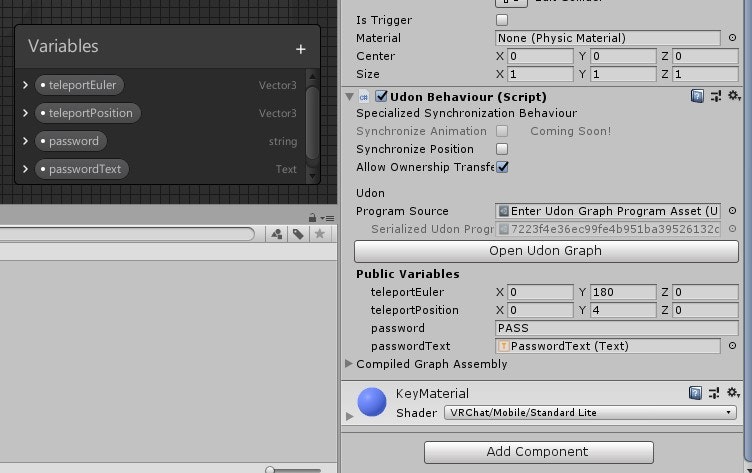Image resolution: width=752 pixels, height=473 pixels.
Task: Click the Center Y field
Action: (x=623, y=56)
